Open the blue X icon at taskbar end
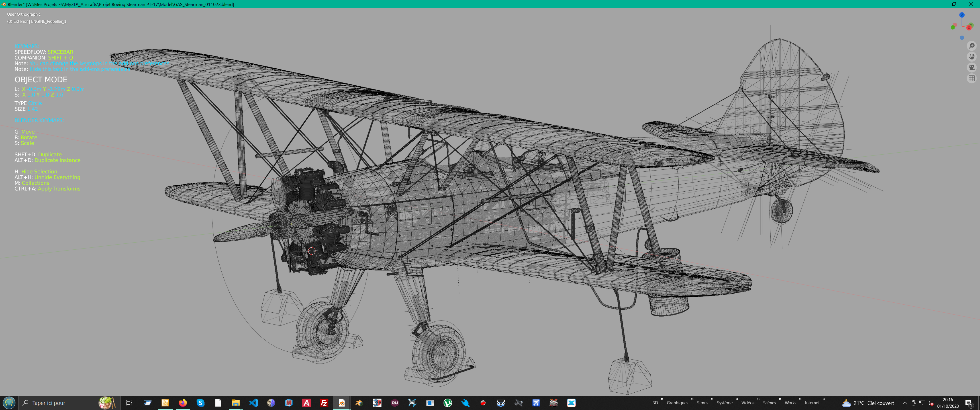Screen dimensions: 980x410 [x=571, y=403]
